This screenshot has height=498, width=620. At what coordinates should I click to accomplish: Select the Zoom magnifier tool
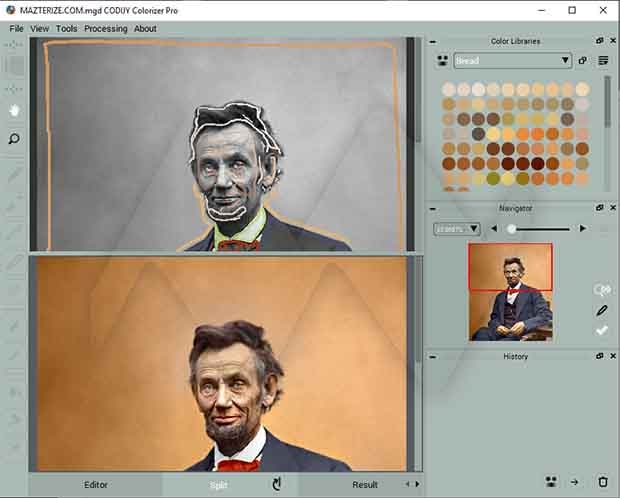14,139
